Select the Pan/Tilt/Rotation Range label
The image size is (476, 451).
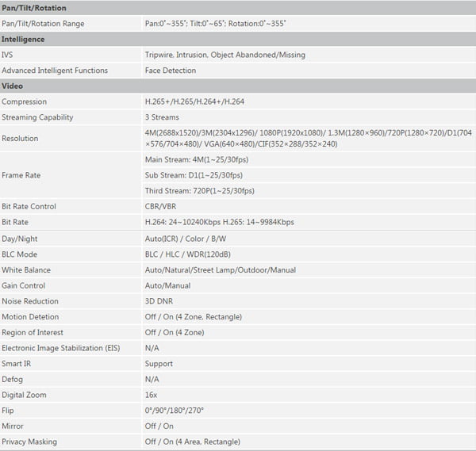tap(43, 24)
